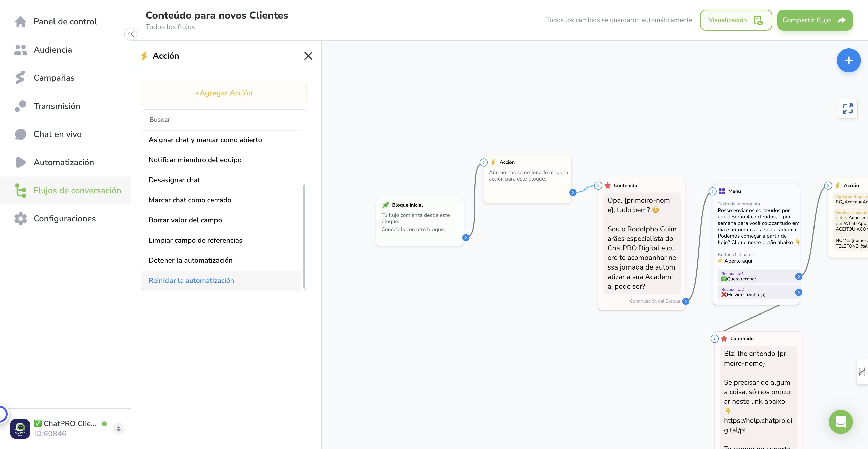The image size is (868, 449).
Task: Click input connector of lower Contenido block
Action: [714, 339]
